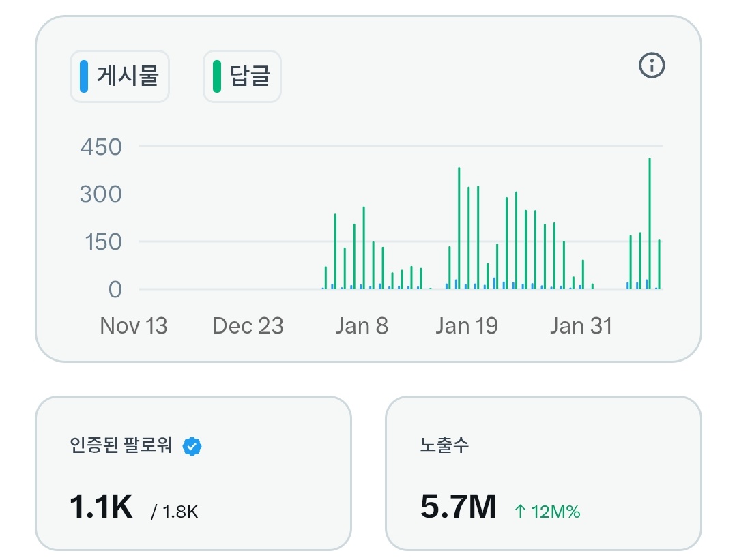Click the 1.1K verified followers value
The image size is (737, 560).
point(101,507)
